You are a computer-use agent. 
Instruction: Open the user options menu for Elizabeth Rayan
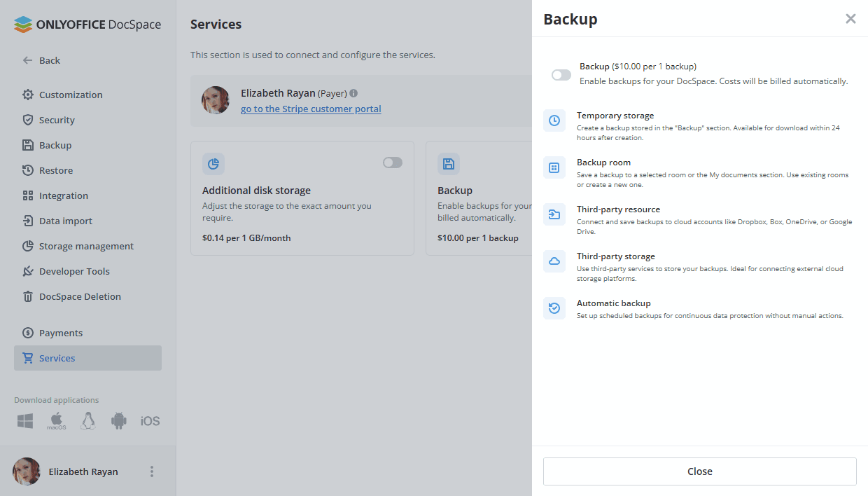click(152, 471)
